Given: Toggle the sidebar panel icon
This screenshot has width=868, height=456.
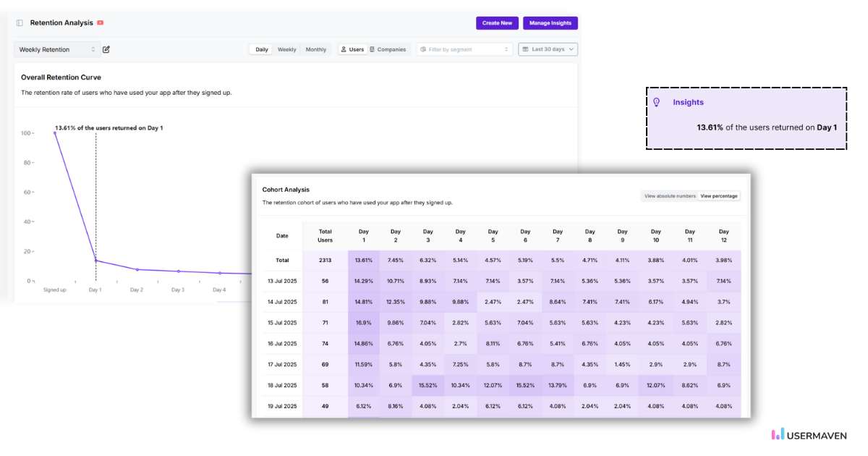Looking at the screenshot, I should tap(20, 23).
